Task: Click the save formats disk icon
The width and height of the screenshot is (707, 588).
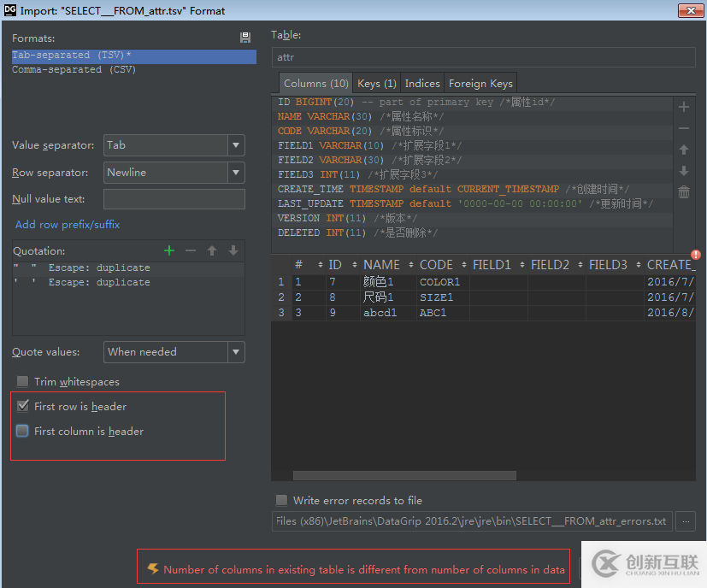Action: pos(245,38)
